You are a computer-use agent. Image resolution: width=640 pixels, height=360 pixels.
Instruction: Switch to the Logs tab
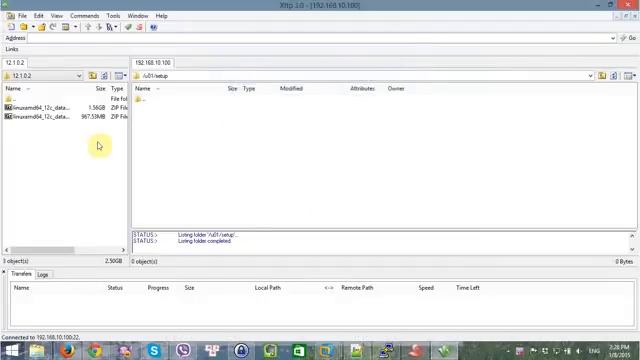click(42, 275)
